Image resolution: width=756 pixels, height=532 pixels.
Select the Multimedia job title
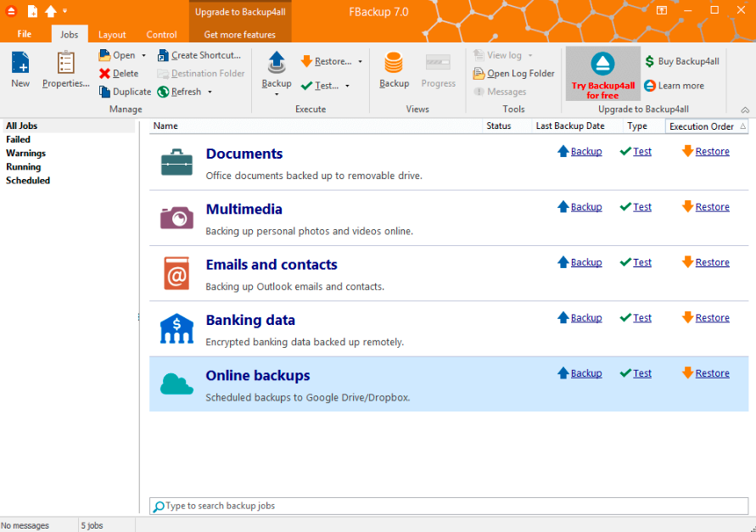coord(244,210)
